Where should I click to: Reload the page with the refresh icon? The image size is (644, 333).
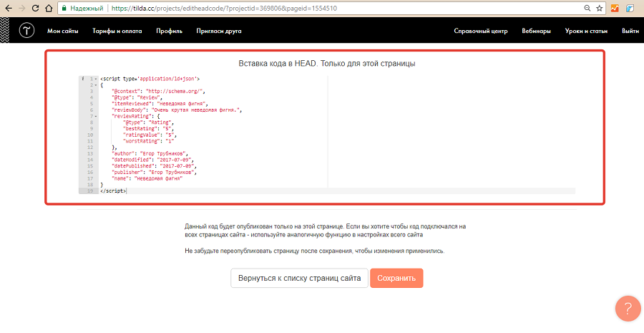coord(35,8)
